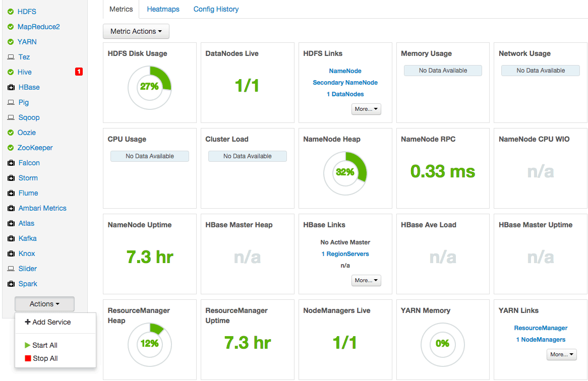Click the n/a value under NameNode CPU WIO
Image resolution: width=588 pixels, height=381 pixels.
(541, 171)
